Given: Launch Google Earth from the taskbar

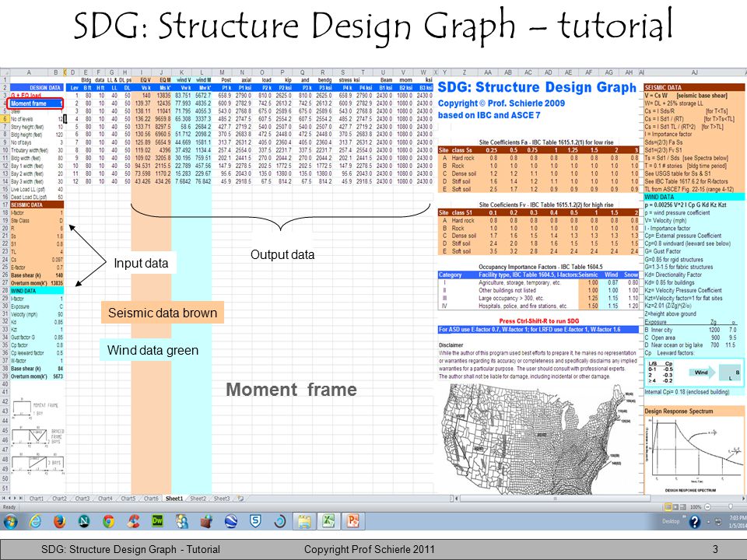Looking at the screenshot, I should pos(231,522).
